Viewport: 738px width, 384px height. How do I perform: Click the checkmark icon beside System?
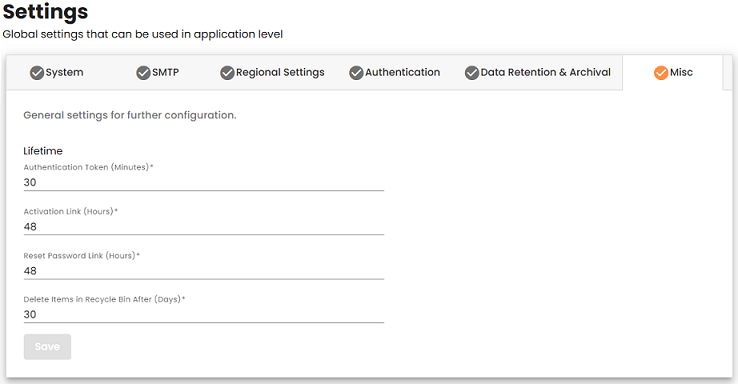click(x=37, y=72)
